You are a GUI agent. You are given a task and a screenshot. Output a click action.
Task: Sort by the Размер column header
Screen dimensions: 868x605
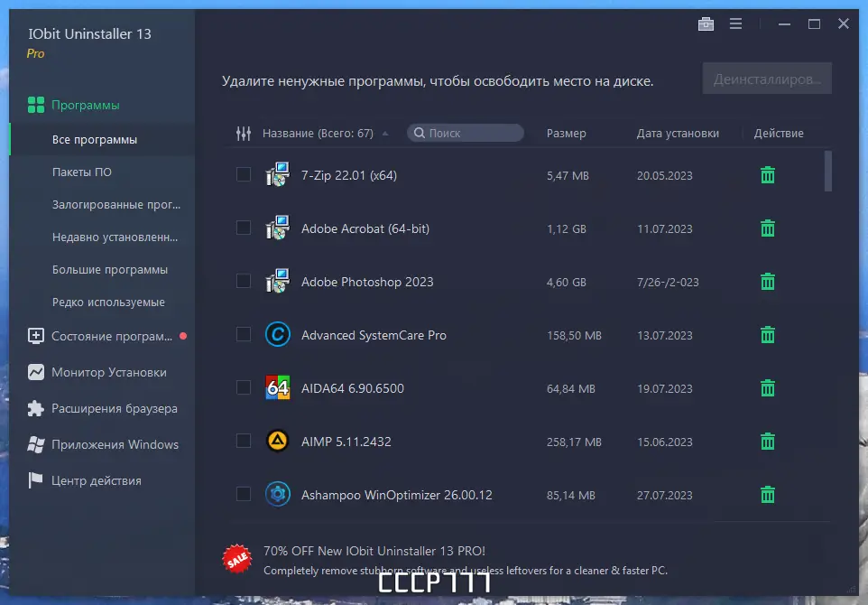[x=566, y=134]
